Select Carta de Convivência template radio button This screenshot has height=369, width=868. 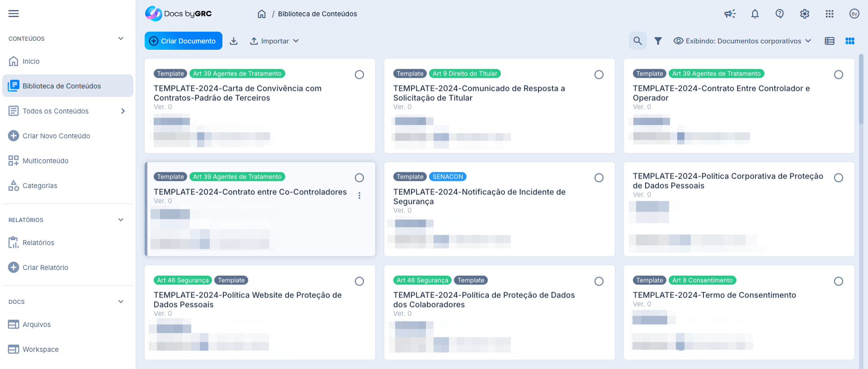pos(359,75)
